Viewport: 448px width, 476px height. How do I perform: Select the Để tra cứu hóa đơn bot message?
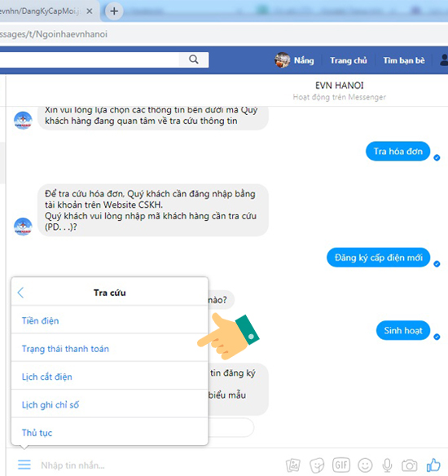(x=153, y=210)
